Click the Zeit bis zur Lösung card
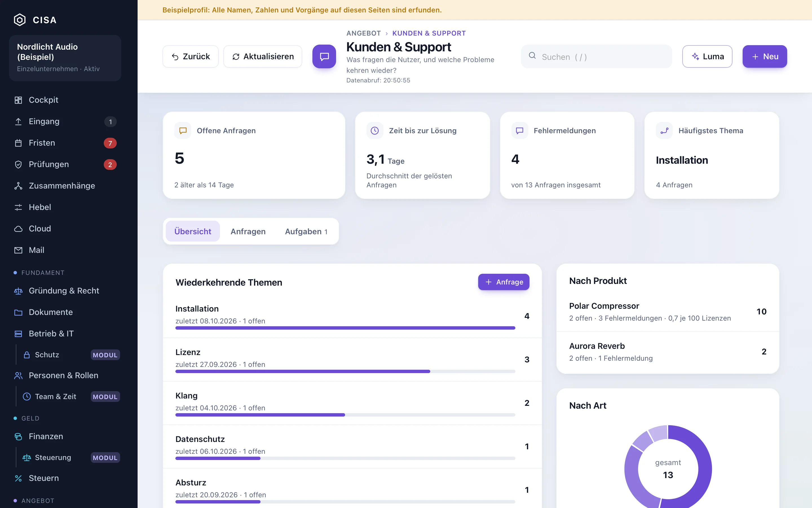The width and height of the screenshot is (812, 508). (422, 155)
